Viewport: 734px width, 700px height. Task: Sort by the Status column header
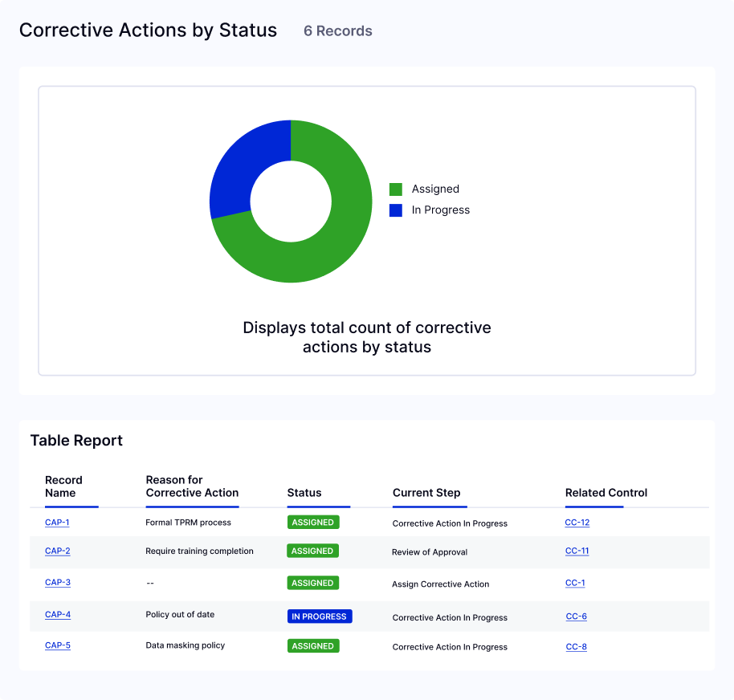[x=304, y=493]
